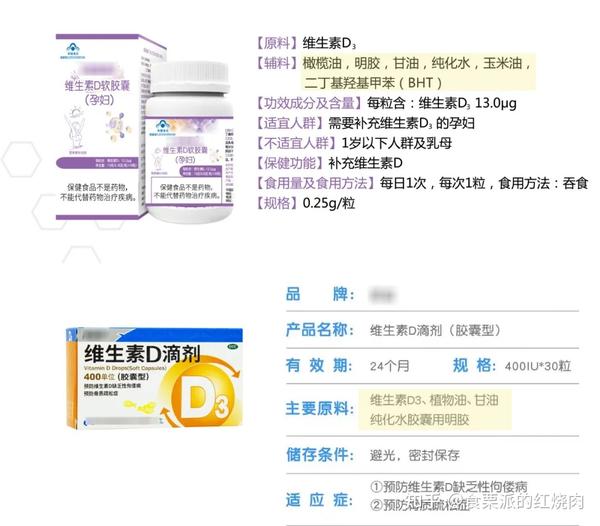Click the purple vitamin D softgel box image

101,127
